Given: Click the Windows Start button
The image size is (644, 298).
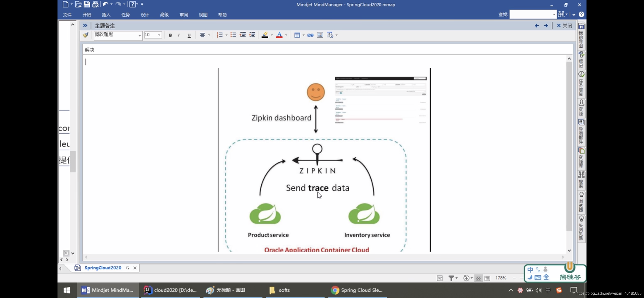Looking at the screenshot, I should [x=67, y=290].
